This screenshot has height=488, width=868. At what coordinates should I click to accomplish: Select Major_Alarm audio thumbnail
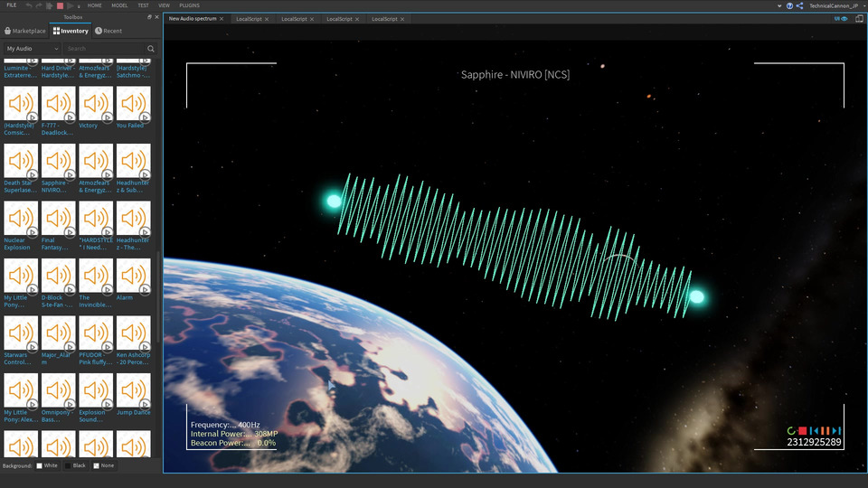(x=59, y=333)
